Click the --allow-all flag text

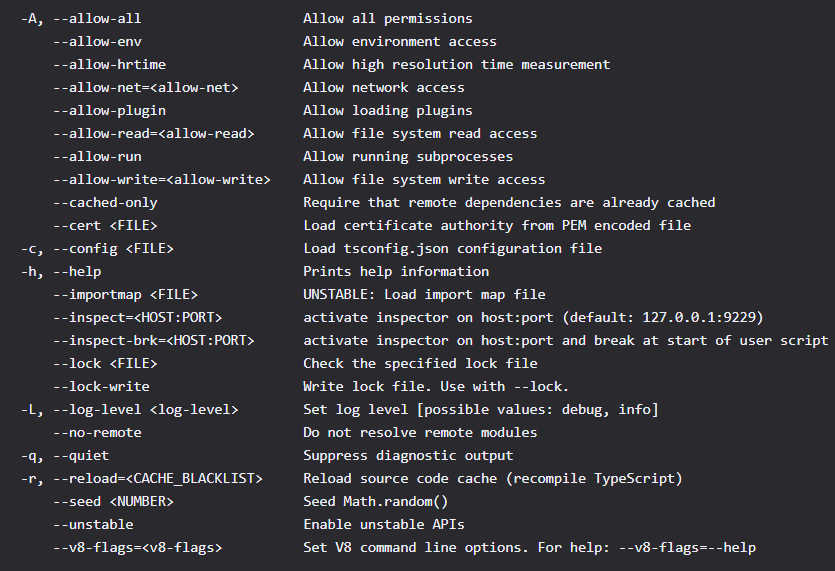97,19
